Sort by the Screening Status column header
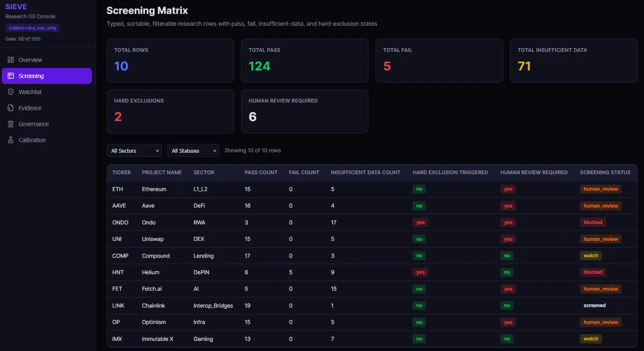The image size is (644, 351). coord(605,172)
